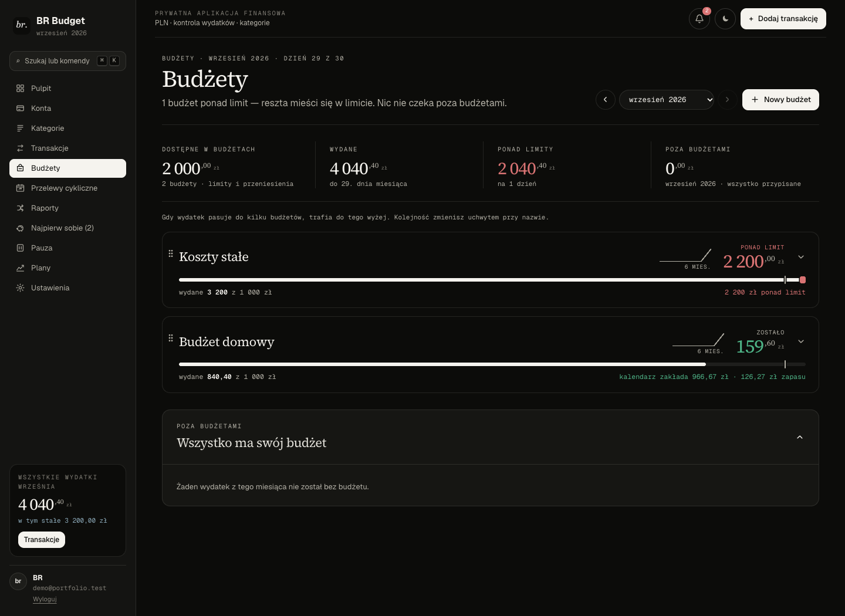
Task: Click the Pauza icon
Action: [20, 248]
